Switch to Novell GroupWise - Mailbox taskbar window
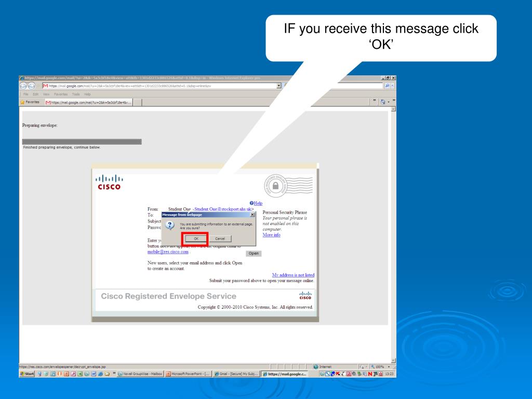 (140, 374)
